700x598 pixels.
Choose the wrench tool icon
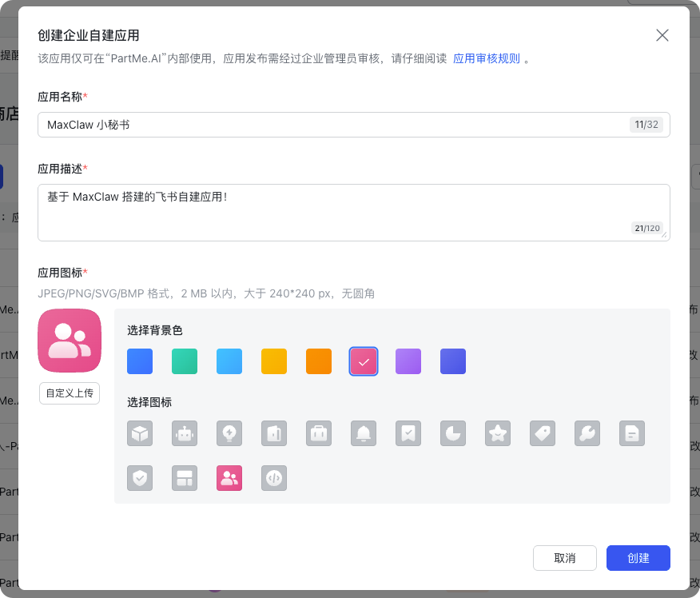[x=587, y=433]
